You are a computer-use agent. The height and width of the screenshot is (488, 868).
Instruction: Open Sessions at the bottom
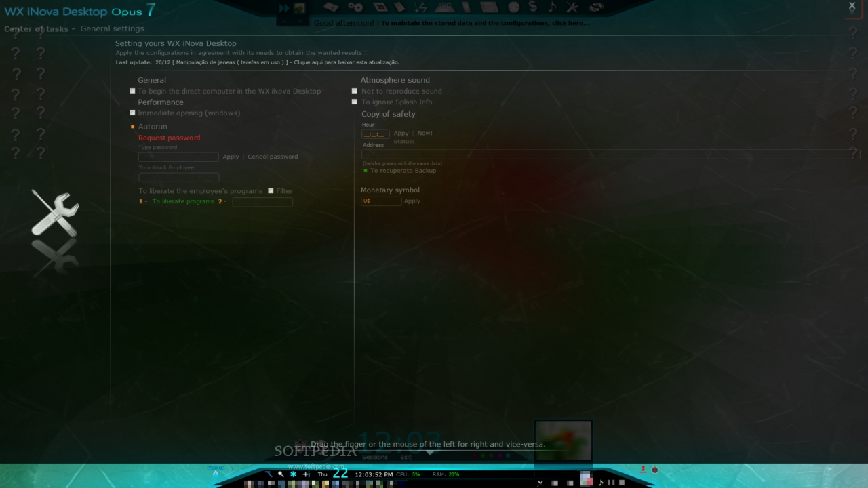375,457
